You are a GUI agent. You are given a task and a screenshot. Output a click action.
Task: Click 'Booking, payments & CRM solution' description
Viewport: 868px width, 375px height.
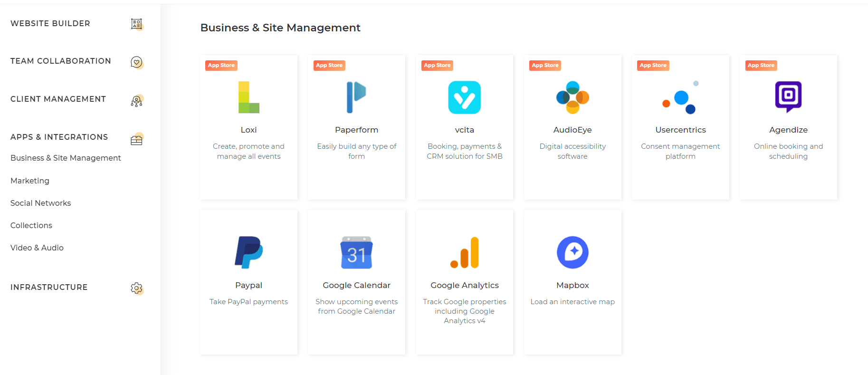(465, 151)
